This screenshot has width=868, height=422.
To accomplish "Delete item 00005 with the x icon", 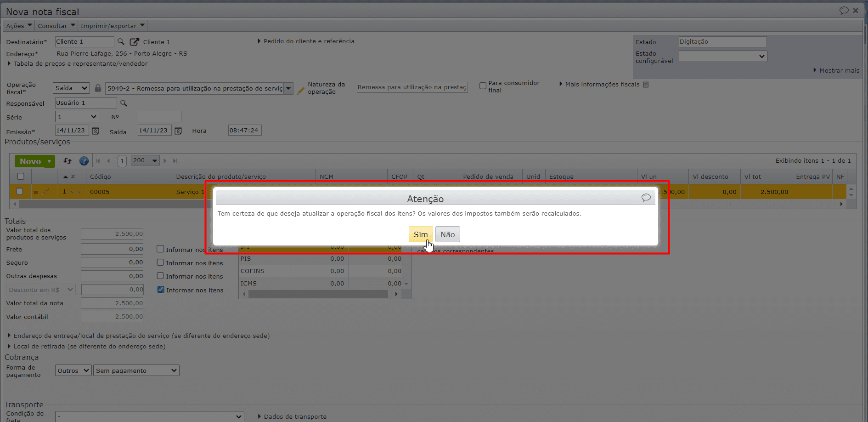I will [x=35, y=192].
